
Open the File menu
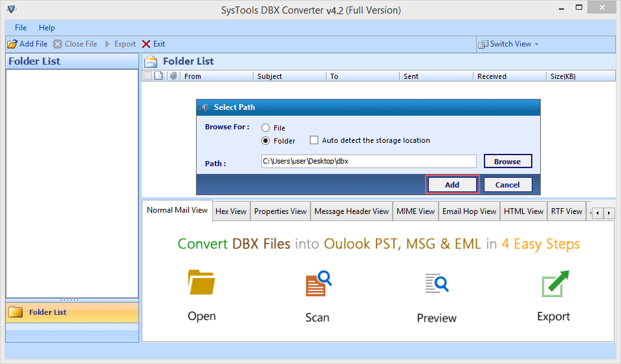pyautogui.click(x=21, y=28)
